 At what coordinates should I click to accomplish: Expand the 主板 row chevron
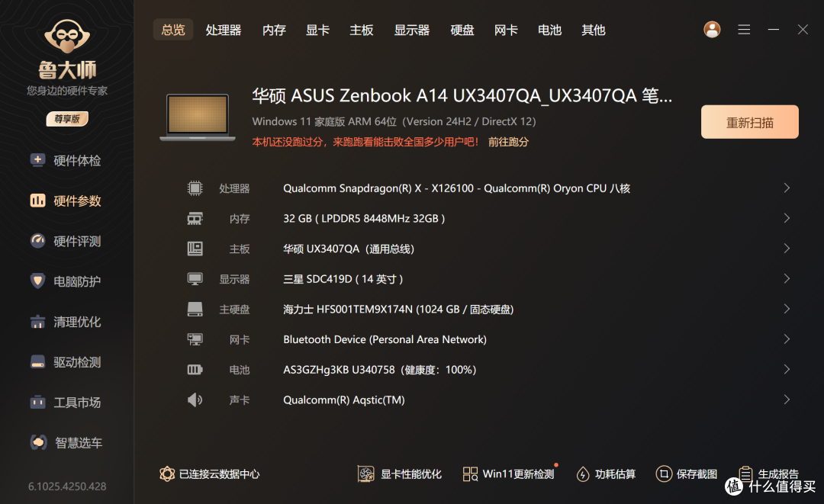point(787,249)
